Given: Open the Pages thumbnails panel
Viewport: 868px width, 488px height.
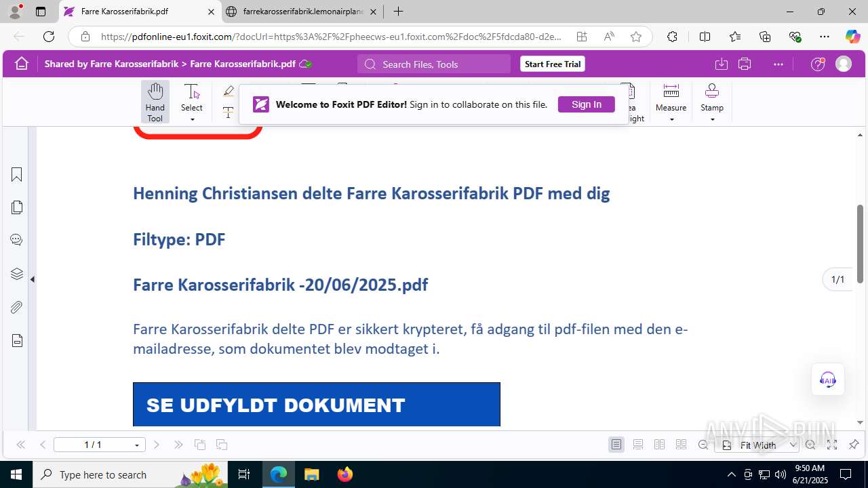Looking at the screenshot, I should 17,207.
